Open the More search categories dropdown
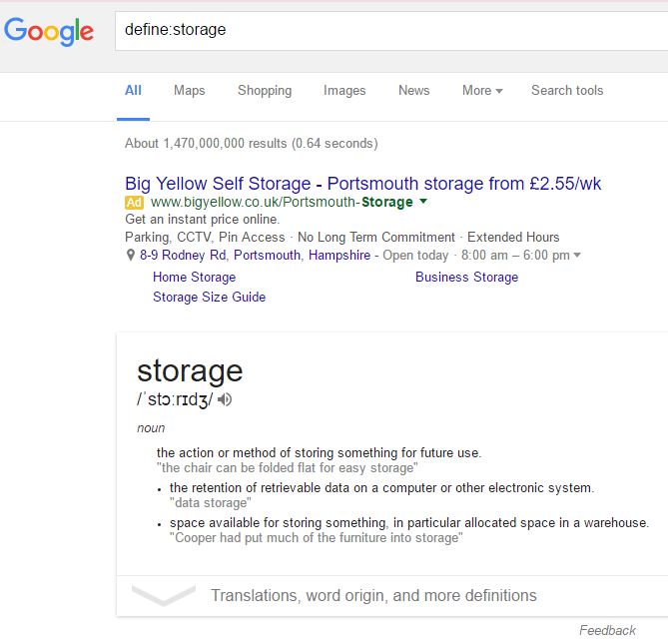Screen dimensions: 668x644 (482, 90)
